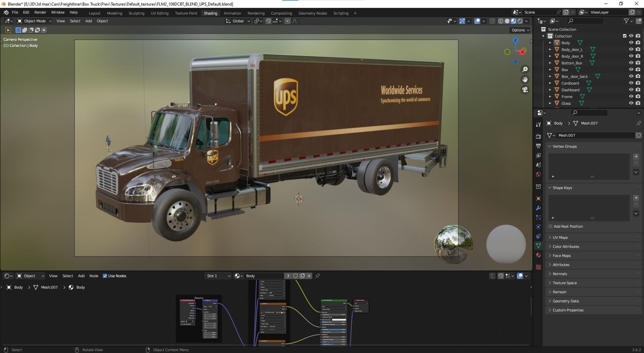Open the Scene properties tab
Viewport: 644px width, 353px height.
tap(538, 165)
